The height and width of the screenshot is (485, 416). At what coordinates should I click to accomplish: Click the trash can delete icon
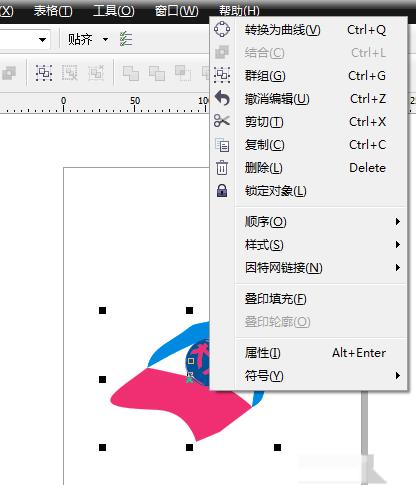tap(222, 168)
